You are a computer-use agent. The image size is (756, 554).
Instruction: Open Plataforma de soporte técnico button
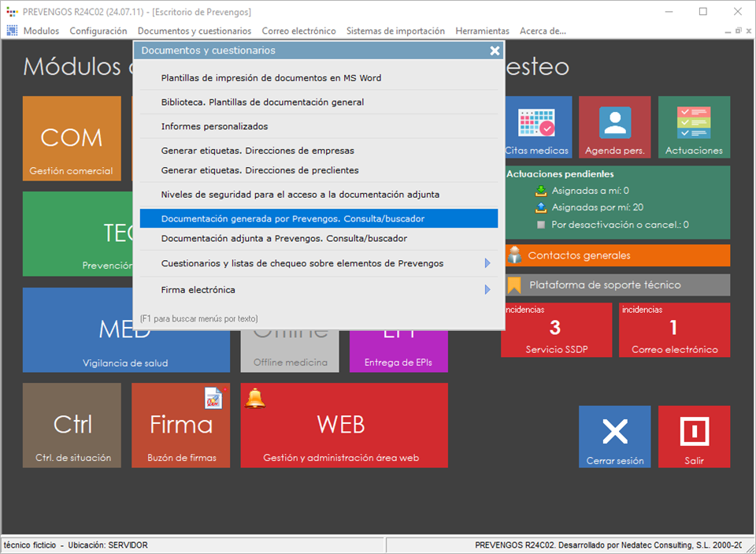click(616, 284)
